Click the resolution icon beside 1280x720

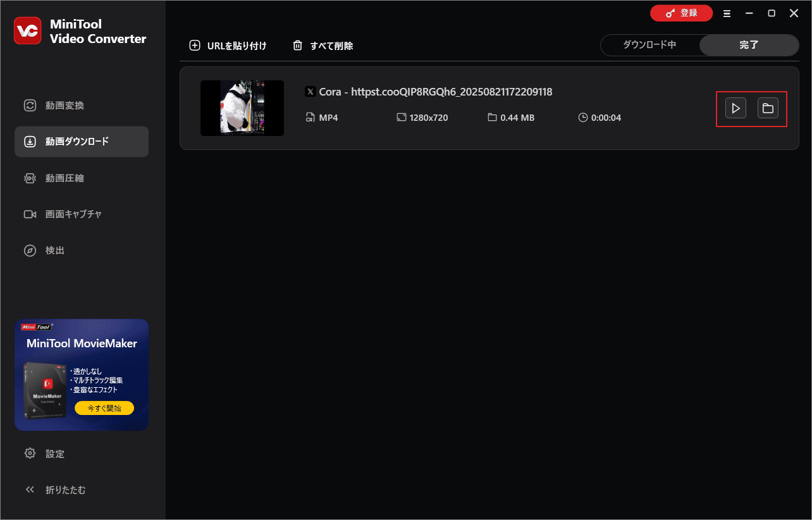[401, 118]
